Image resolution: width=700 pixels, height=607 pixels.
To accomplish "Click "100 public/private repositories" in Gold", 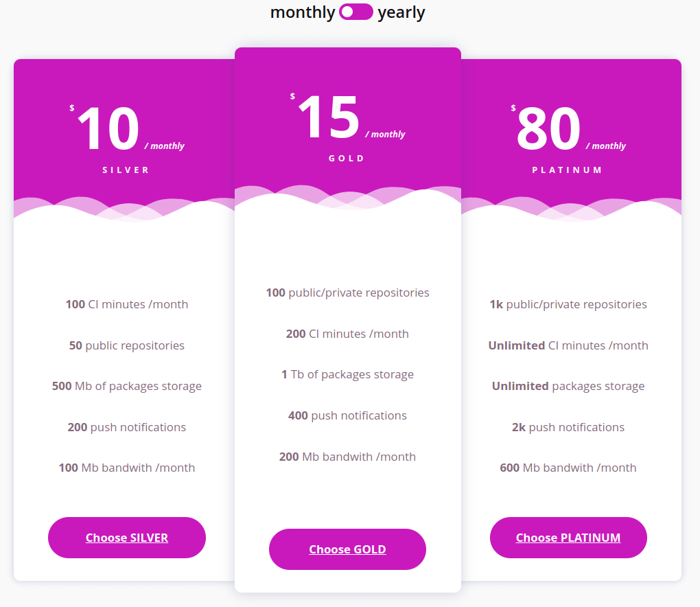I will point(347,293).
